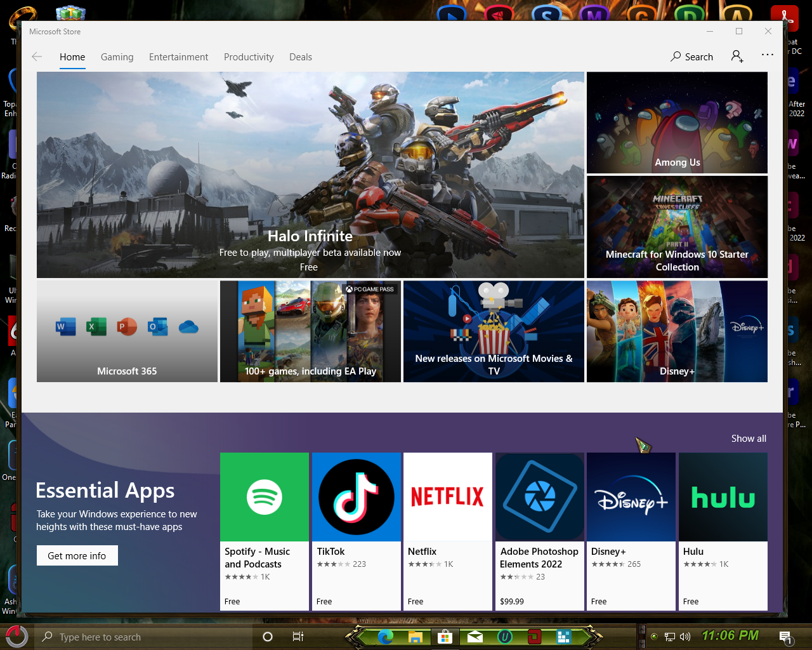Click the Microsoft Store taskbar icon

[x=445, y=637]
